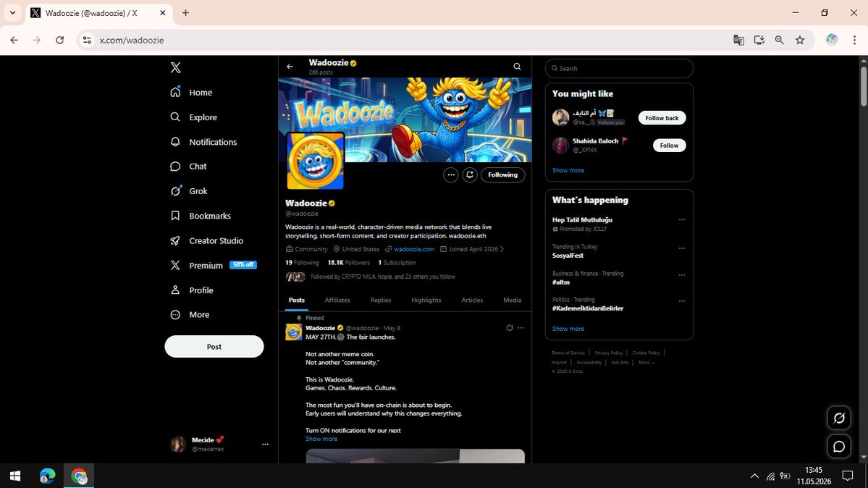
Task: Search Wadoozie's posts with magnifier icon
Action: pos(517,67)
